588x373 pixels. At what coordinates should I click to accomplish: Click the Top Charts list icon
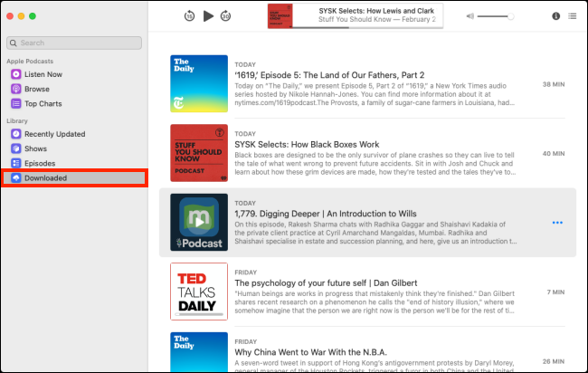point(15,103)
